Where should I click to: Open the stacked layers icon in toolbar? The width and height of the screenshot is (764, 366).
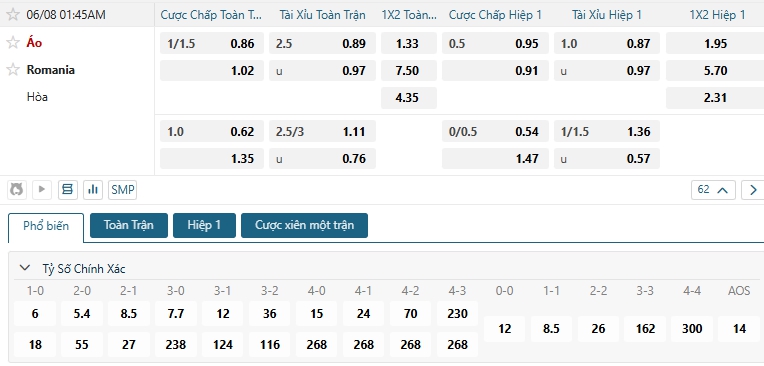click(x=68, y=190)
